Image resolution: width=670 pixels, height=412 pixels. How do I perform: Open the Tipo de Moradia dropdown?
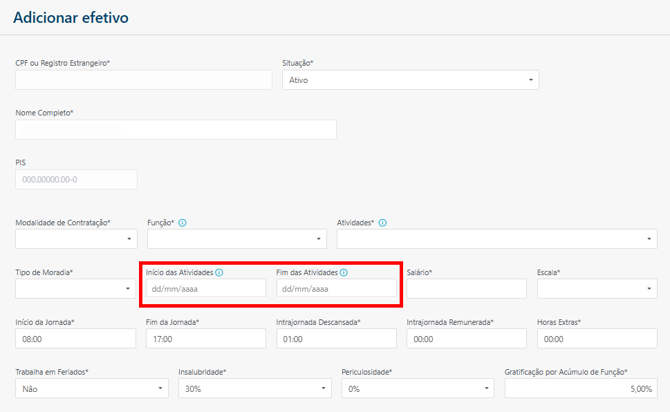[x=76, y=289]
